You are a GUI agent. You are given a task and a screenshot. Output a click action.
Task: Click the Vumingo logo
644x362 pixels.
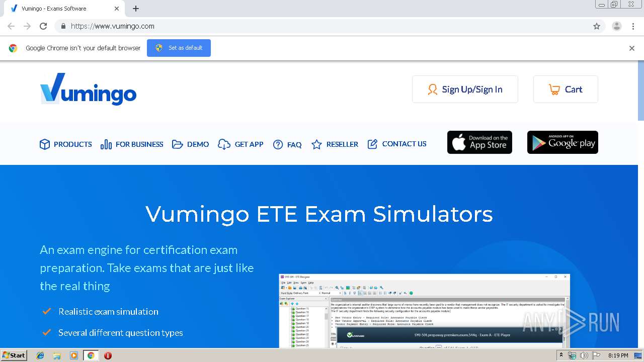pyautogui.click(x=88, y=89)
